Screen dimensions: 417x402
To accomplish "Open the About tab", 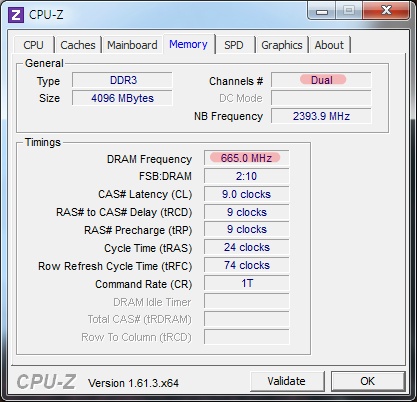I will tap(329, 45).
